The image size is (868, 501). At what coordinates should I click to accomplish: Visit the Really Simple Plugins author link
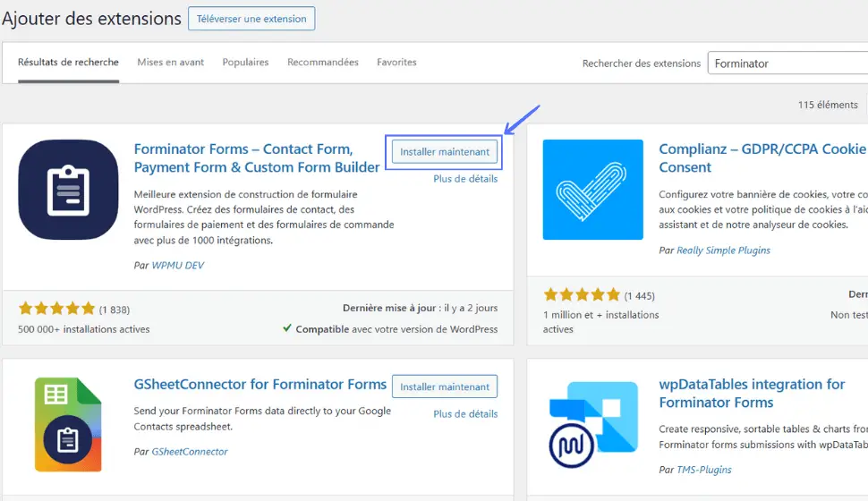[x=723, y=250]
